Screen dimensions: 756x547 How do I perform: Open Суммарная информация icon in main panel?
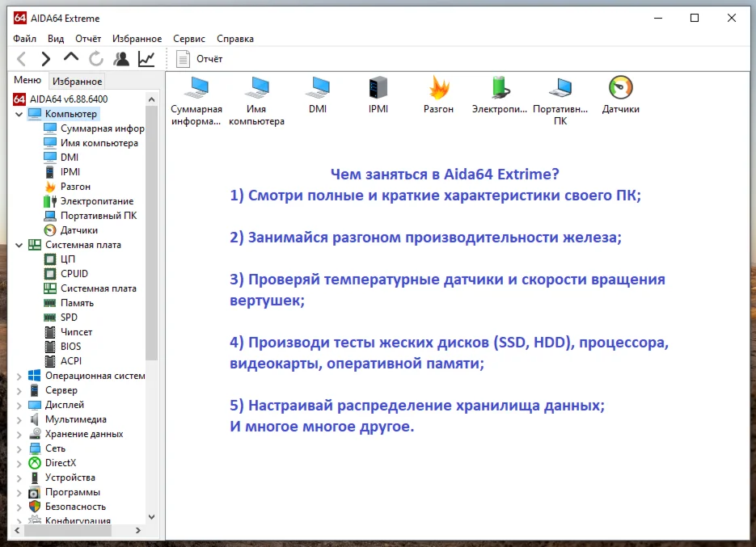(x=196, y=87)
